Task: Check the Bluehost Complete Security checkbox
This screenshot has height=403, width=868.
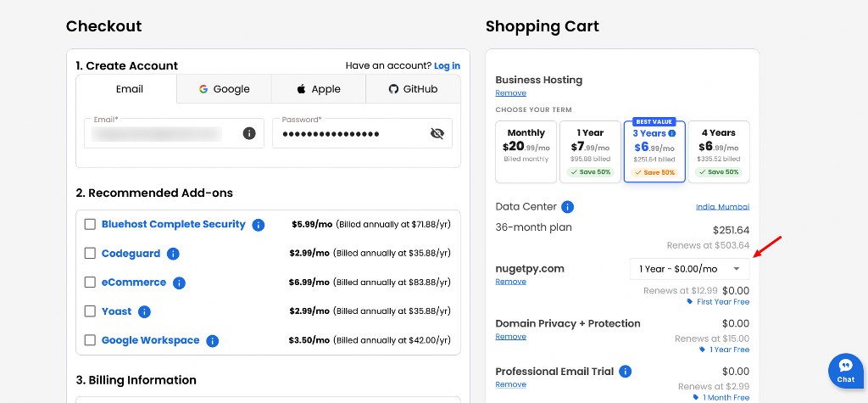Action: click(x=90, y=225)
